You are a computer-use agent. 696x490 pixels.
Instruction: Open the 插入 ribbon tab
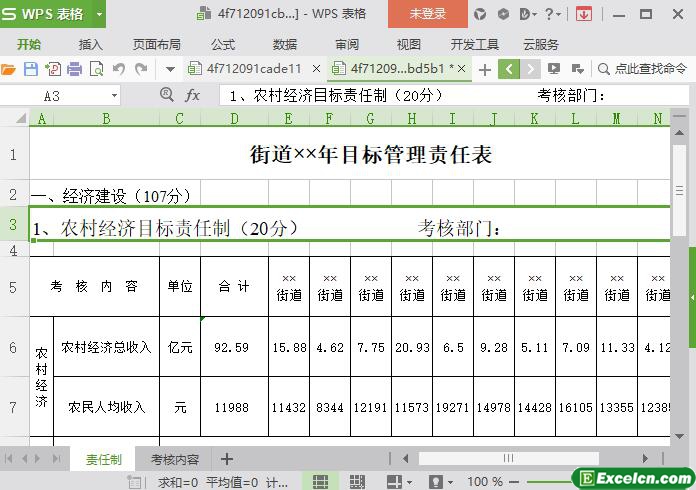click(91, 44)
